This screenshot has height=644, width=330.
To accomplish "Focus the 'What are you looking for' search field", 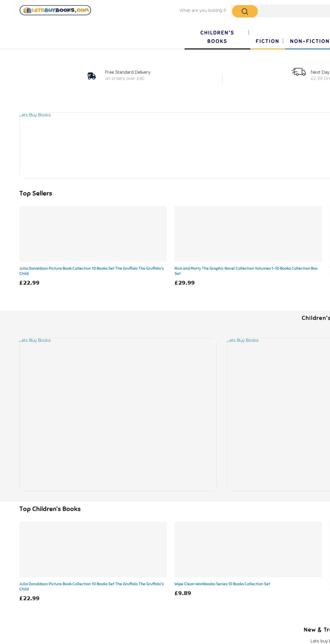I will pos(203,11).
